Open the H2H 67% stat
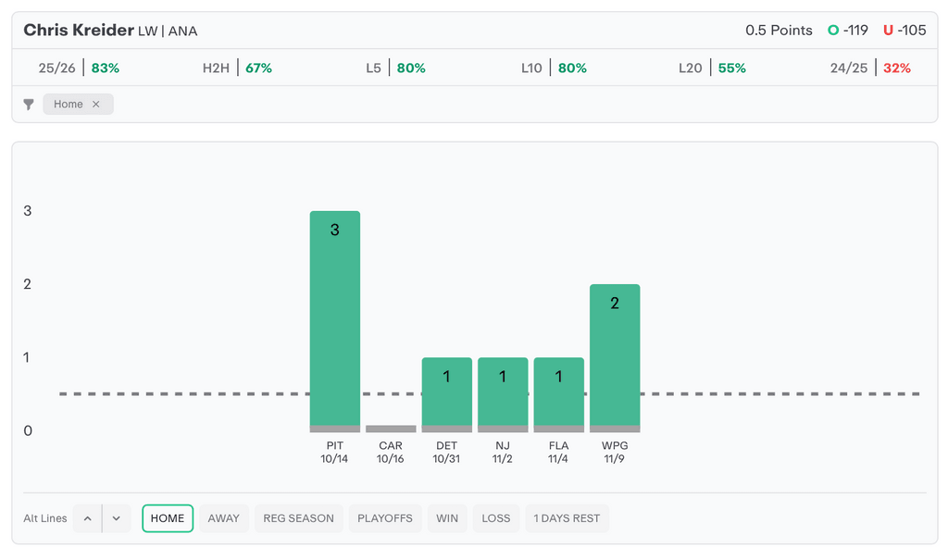 click(237, 68)
